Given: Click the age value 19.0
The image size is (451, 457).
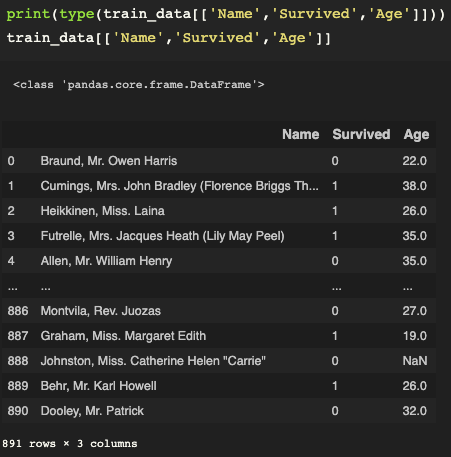Looking at the screenshot, I should (x=415, y=336).
